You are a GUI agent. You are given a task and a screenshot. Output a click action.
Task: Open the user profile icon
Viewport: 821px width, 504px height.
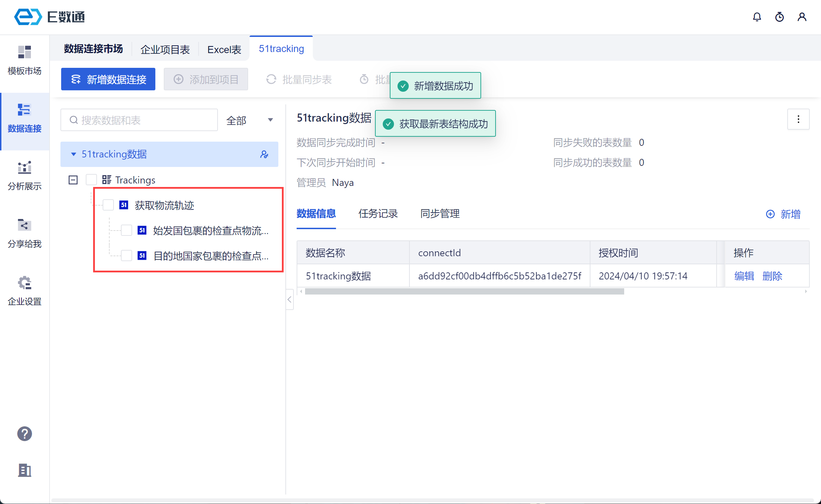tap(802, 17)
